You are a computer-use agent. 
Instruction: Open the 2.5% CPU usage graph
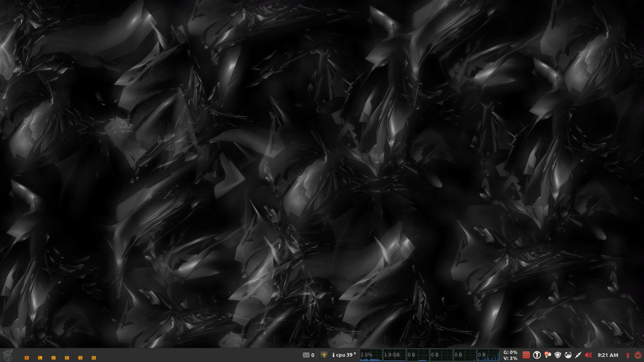point(371,355)
